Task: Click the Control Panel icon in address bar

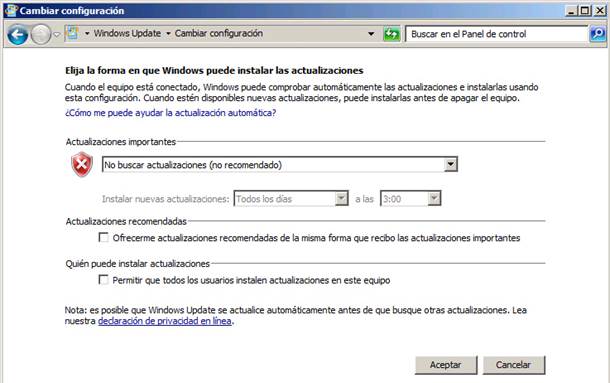Action: [72, 33]
